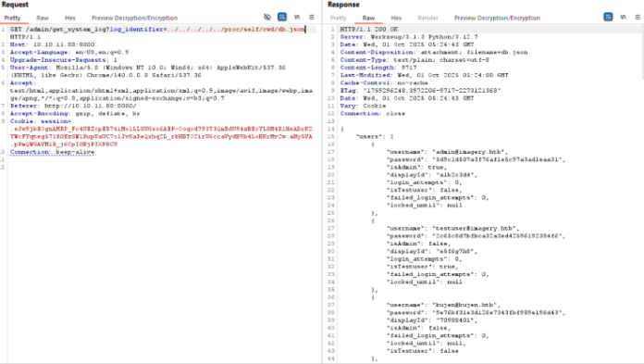Click the displayId 70988401 line

pos(432,320)
